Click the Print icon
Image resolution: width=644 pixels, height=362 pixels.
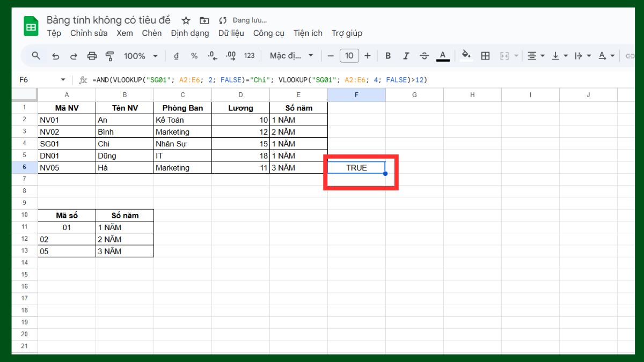[x=91, y=55]
